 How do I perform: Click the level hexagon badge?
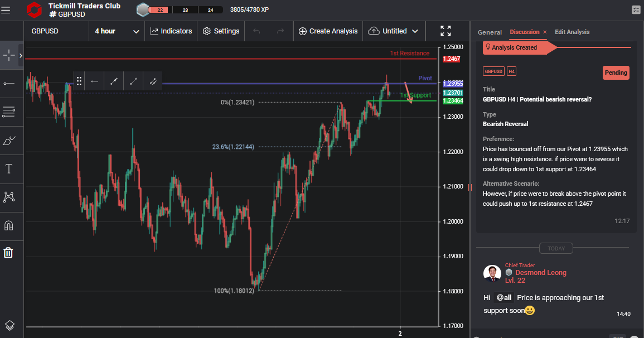click(143, 9)
